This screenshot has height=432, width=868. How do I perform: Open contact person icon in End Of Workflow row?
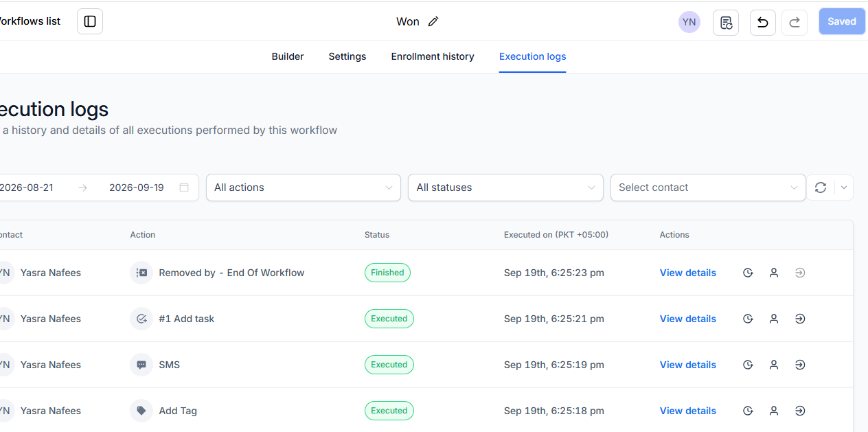[x=774, y=273]
